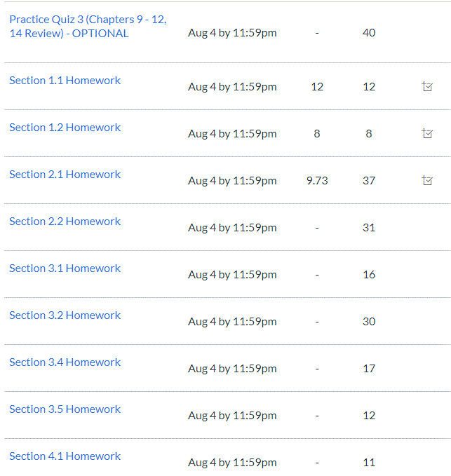Viewport: 451px width, 476px height.
Task: Open Section 2.1 Homework assignment
Action: tap(65, 175)
